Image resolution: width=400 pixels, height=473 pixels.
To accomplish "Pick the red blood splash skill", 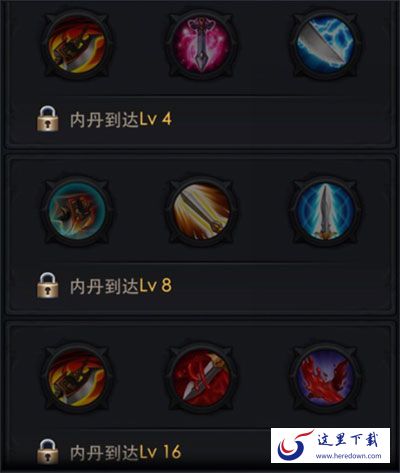I will coord(326,378).
